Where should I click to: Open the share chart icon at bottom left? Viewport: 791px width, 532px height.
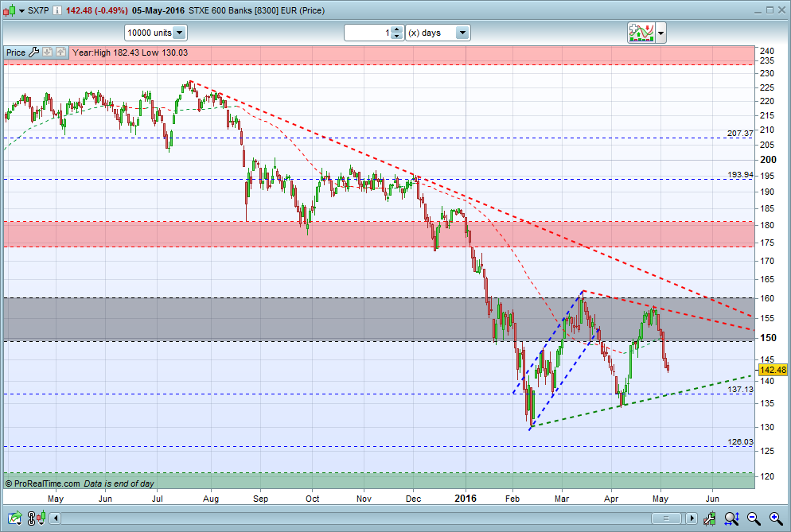[x=14, y=518]
